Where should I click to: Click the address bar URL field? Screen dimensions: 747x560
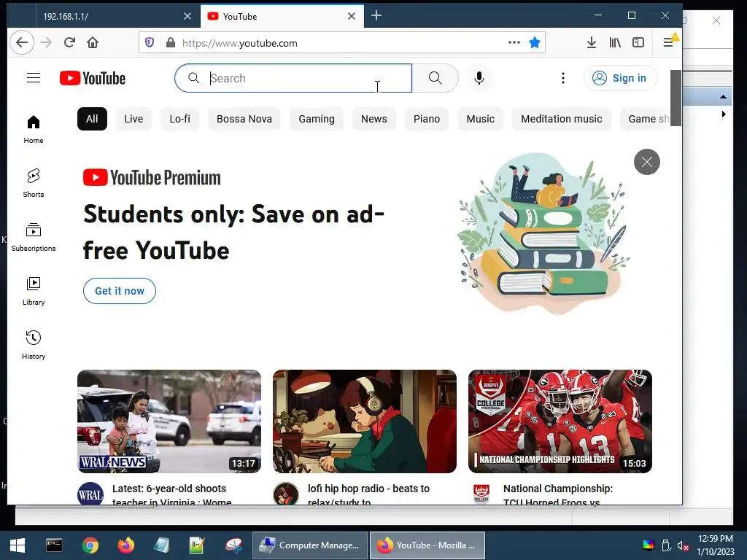point(343,43)
